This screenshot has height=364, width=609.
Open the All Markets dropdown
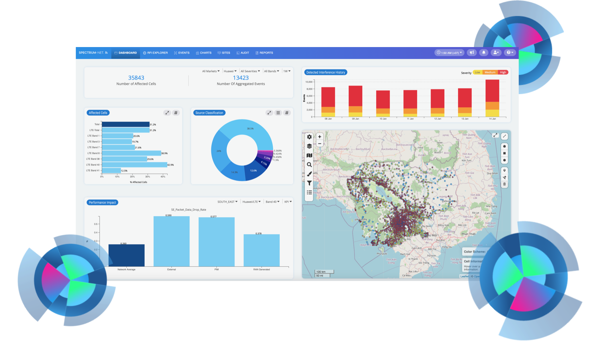tap(211, 71)
